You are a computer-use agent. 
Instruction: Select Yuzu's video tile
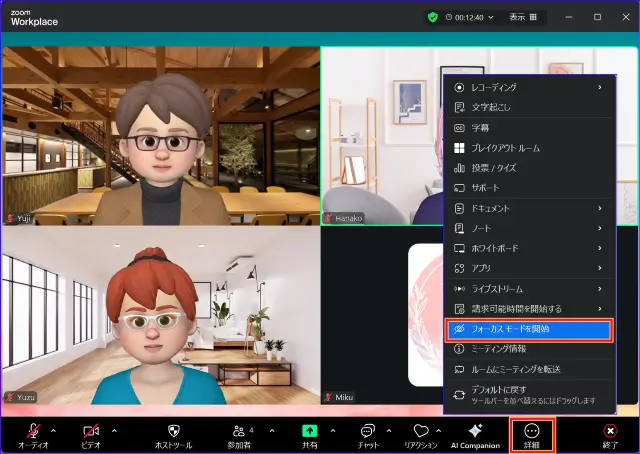click(x=161, y=316)
